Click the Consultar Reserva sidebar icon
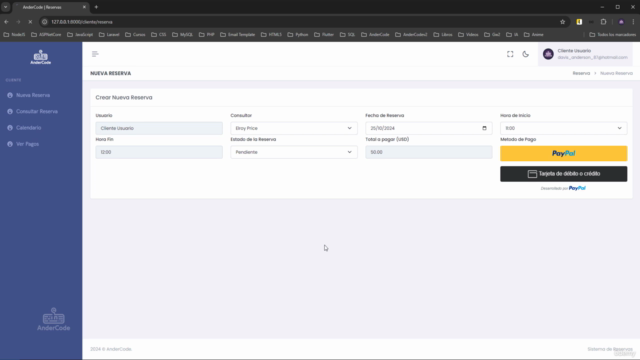The height and width of the screenshot is (360, 640). click(10, 111)
